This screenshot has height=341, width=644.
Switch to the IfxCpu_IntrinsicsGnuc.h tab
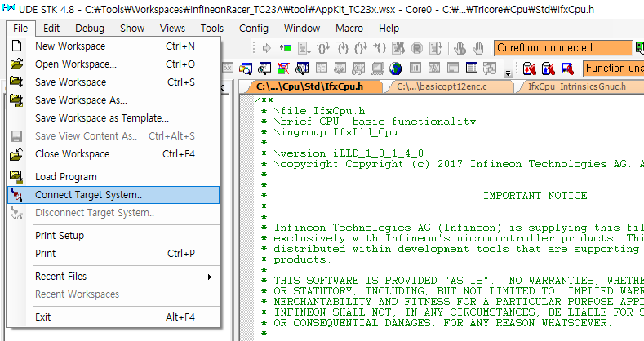coord(576,86)
